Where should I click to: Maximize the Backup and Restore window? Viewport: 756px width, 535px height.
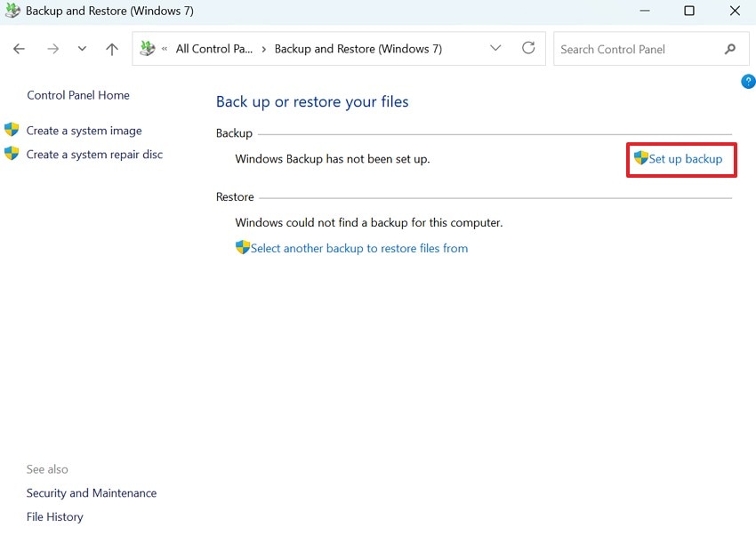(689, 11)
